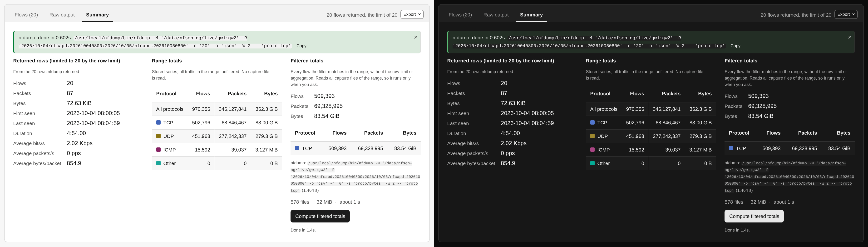Click "2026-10-04 08:04:59" Last seen value, dark panel
The image size is (868, 247).
(x=527, y=123)
